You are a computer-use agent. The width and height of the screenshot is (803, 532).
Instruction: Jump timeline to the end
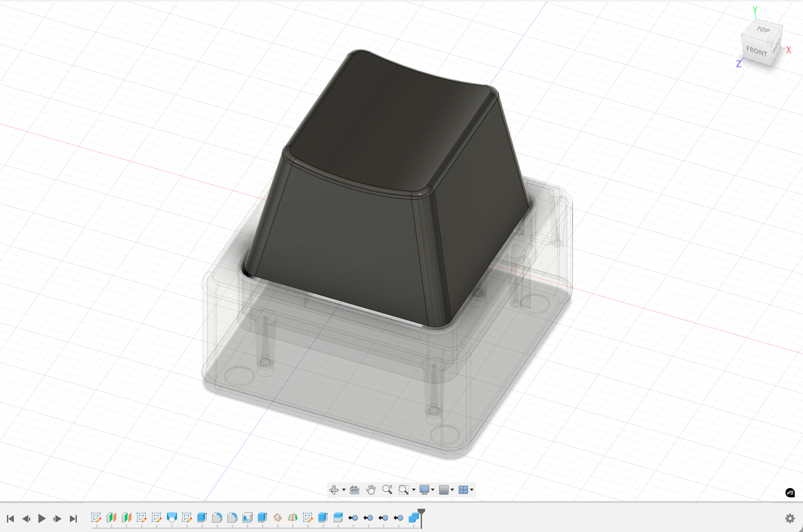click(x=73, y=518)
